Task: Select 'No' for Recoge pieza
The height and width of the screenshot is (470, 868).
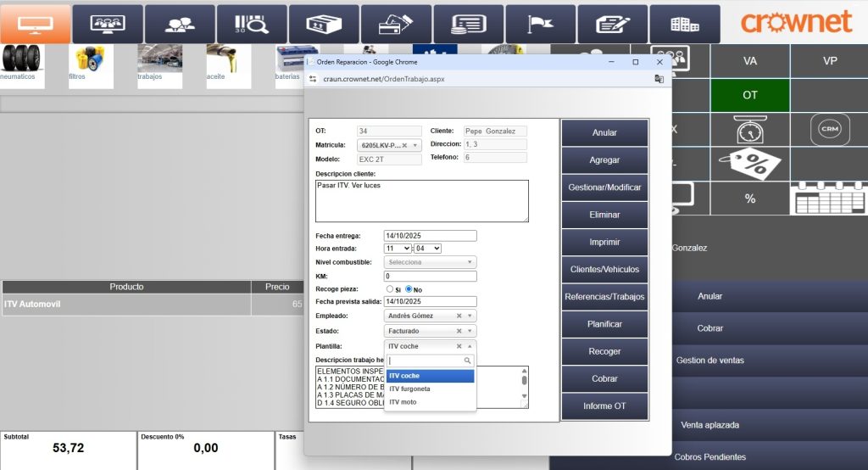Action: [409, 289]
